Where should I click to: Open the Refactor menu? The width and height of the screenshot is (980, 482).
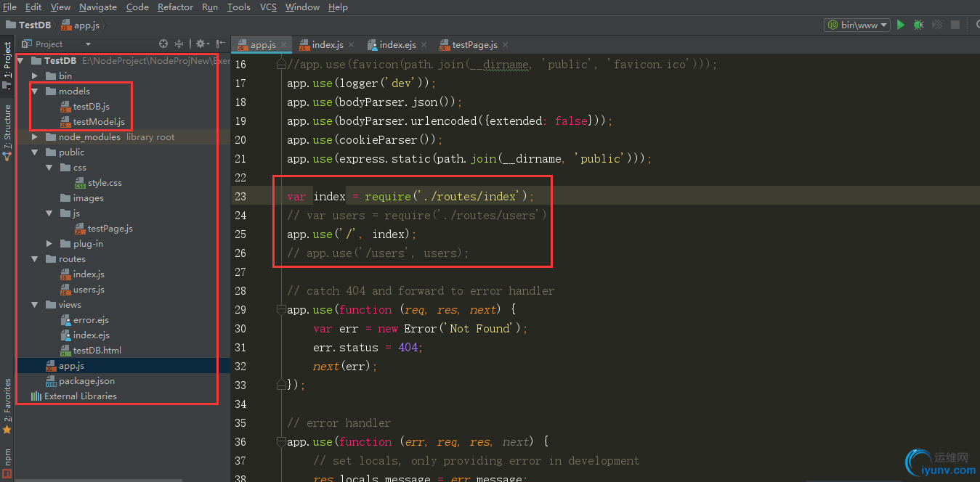175,7
